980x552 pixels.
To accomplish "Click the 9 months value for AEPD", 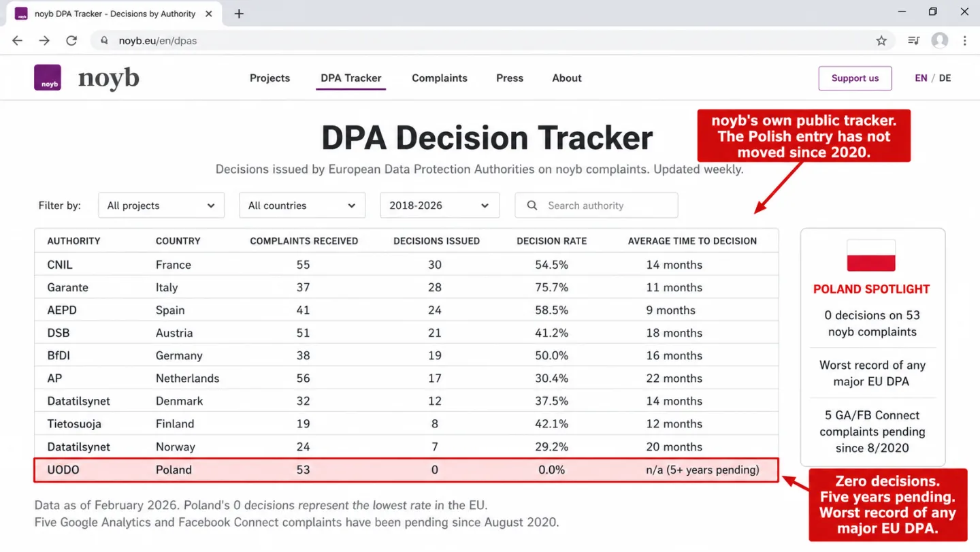I will pyautogui.click(x=671, y=310).
